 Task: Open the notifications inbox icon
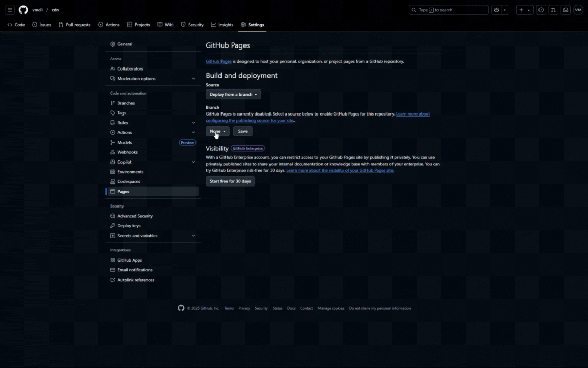(x=566, y=10)
